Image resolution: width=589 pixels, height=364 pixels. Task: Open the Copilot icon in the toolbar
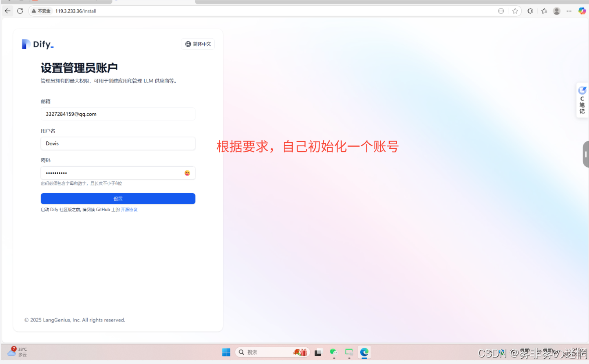[582, 11]
